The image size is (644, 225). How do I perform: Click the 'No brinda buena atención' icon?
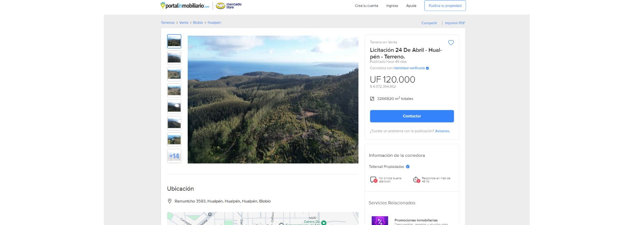[x=373, y=180]
